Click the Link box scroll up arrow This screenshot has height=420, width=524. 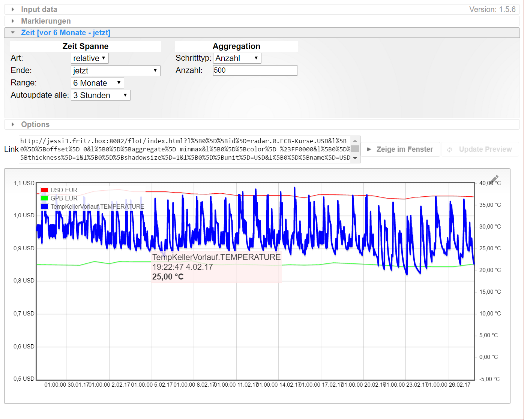point(355,140)
